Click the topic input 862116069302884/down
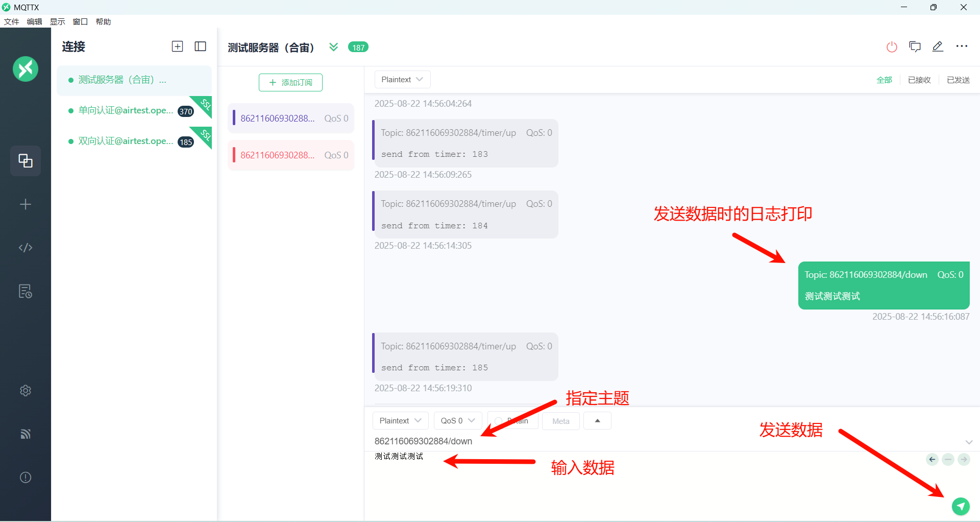The height and width of the screenshot is (522, 980). (x=423, y=441)
